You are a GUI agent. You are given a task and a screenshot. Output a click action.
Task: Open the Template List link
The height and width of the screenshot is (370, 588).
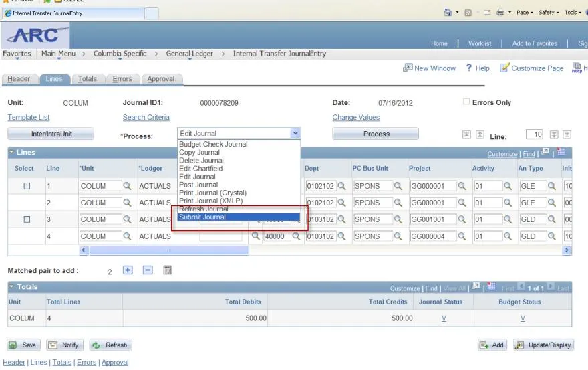[x=29, y=117]
